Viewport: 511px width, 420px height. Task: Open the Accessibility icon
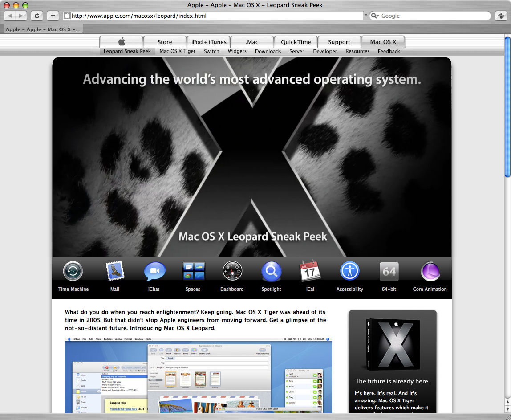tap(350, 271)
